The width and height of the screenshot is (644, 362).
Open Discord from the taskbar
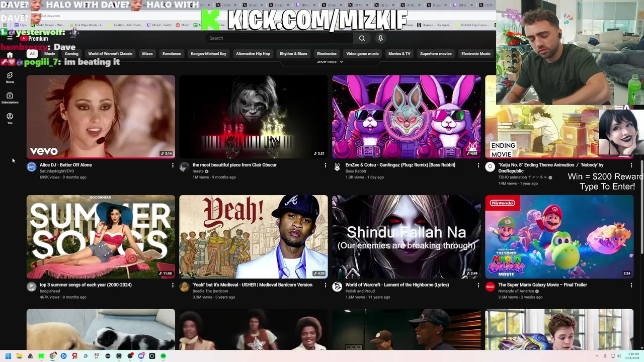(141, 356)
